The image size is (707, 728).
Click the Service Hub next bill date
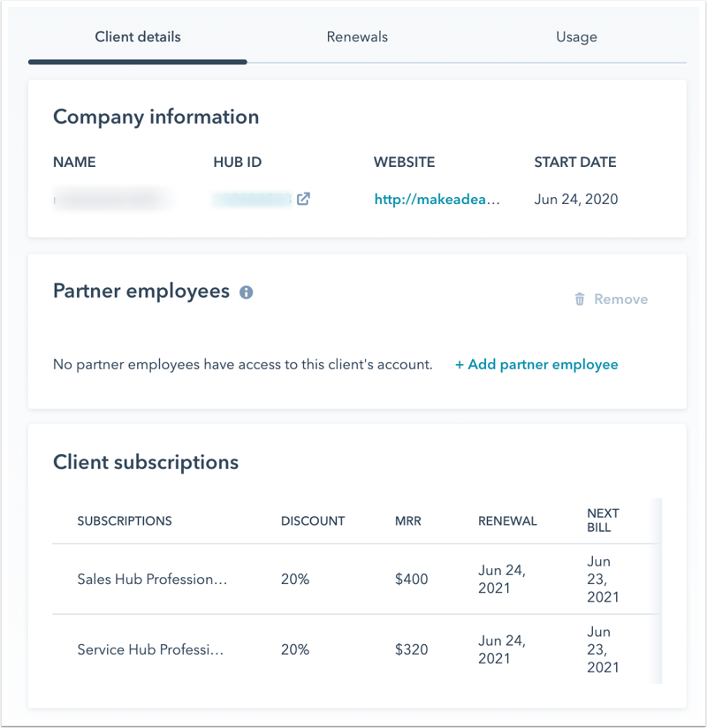click(603, 649)
